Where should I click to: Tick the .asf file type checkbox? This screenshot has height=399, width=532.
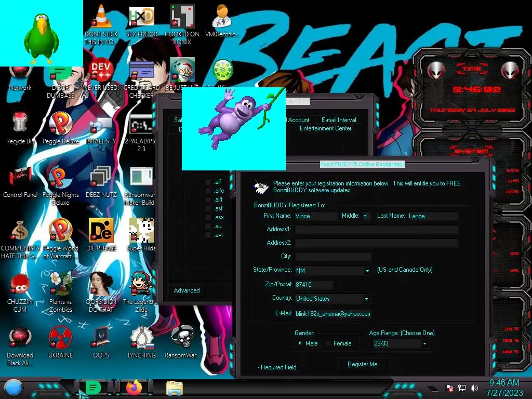click(x=208, y=209)
